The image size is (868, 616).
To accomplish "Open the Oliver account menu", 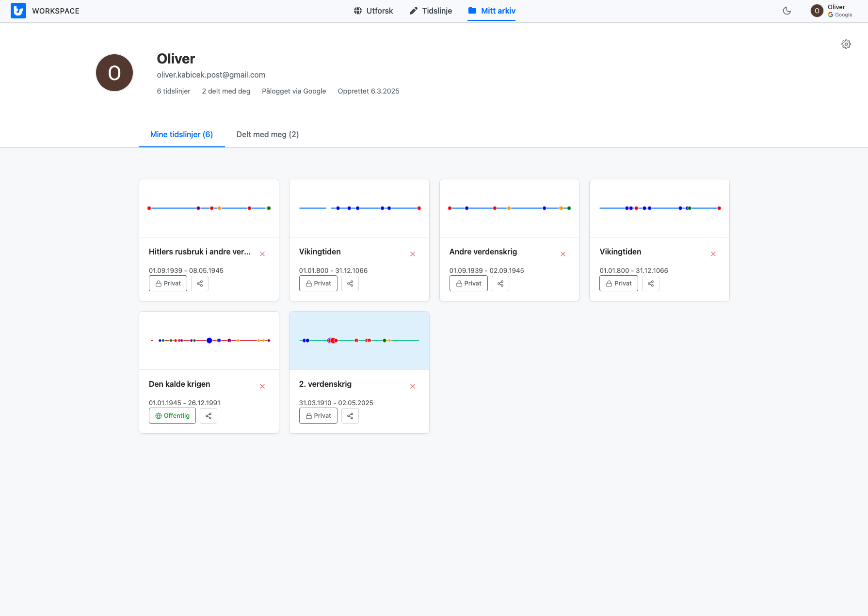I will 831,11.
